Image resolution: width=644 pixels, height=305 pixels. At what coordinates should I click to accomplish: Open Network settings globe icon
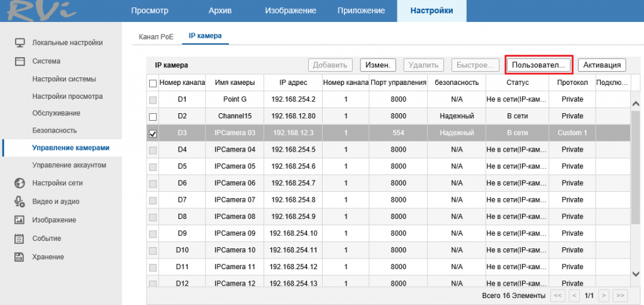pos(19,183)
